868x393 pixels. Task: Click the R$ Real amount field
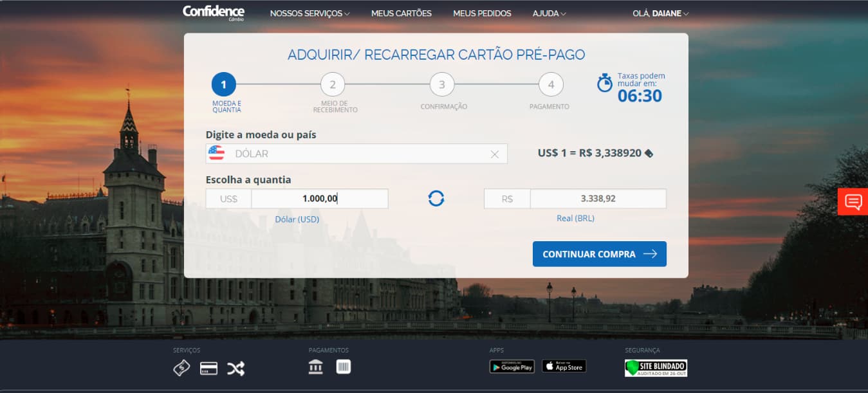coord(597,199)
